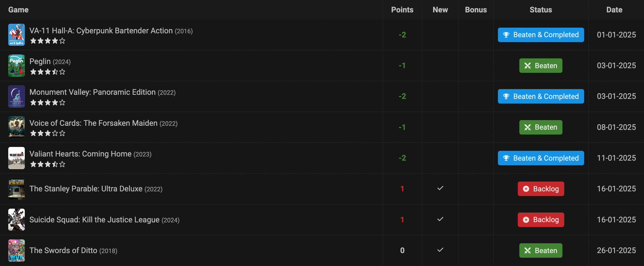Image resolution: width=644 pixels, height=266 pixels.
Task: Click the Game column header
Action: tap(18, 10)
